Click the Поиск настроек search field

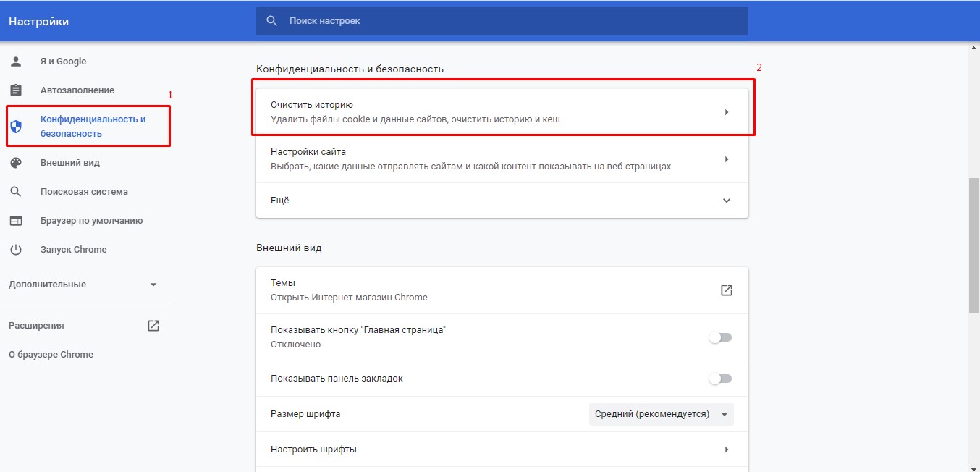tap(507, 21)
